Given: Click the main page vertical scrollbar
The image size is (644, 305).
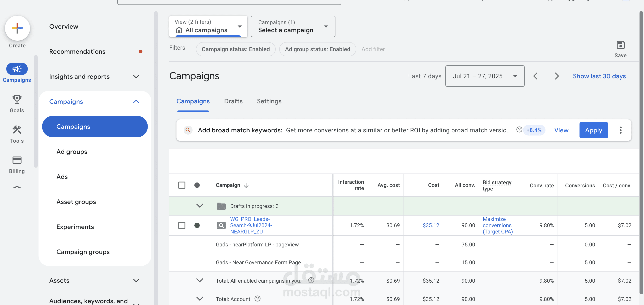Looking at the screenshot, I should pos(641,152).
